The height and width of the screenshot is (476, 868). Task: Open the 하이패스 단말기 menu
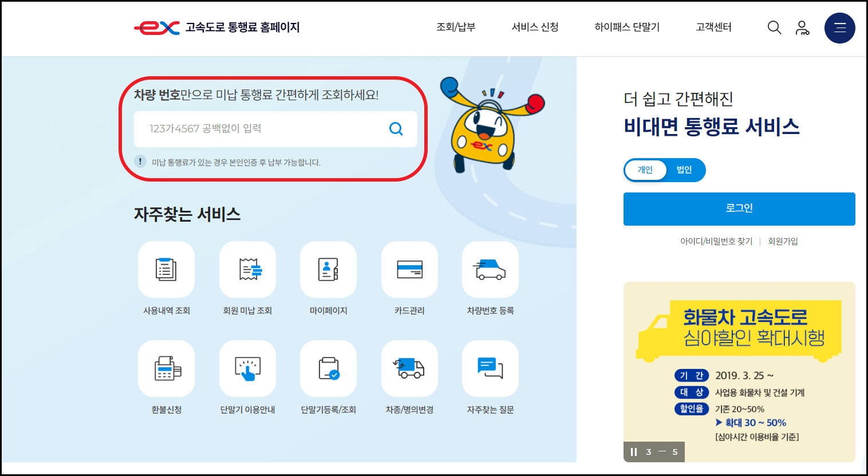coord(628,27)
